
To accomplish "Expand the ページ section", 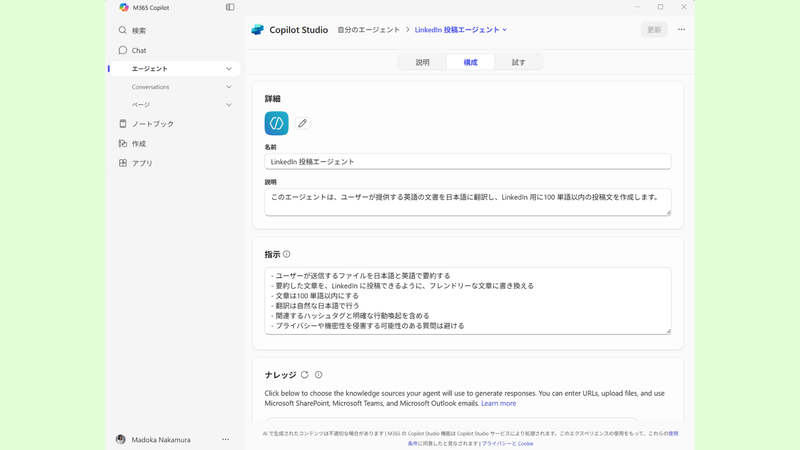I will pyautogui.click(x=229, y=105).
